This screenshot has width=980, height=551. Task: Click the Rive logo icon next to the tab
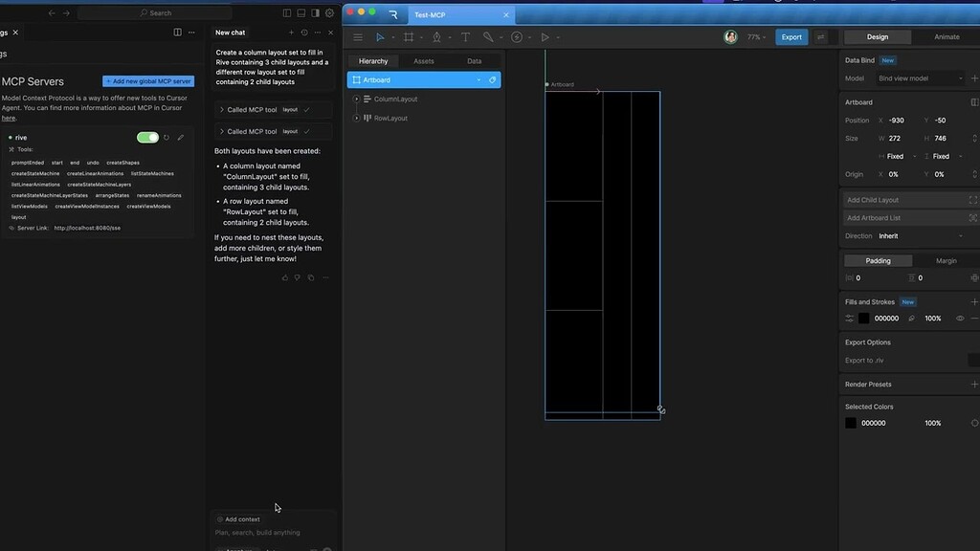391,14
